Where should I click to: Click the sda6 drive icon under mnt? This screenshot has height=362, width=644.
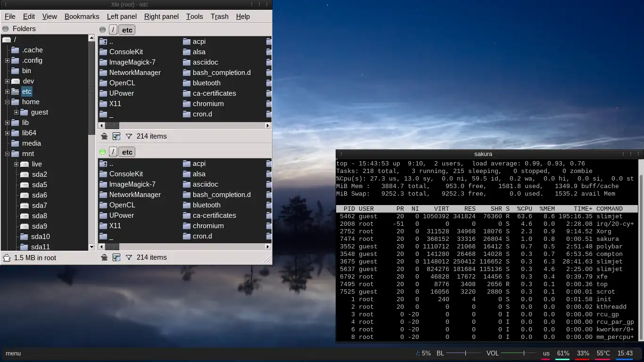pyautogui.click(x=25, y=195)
